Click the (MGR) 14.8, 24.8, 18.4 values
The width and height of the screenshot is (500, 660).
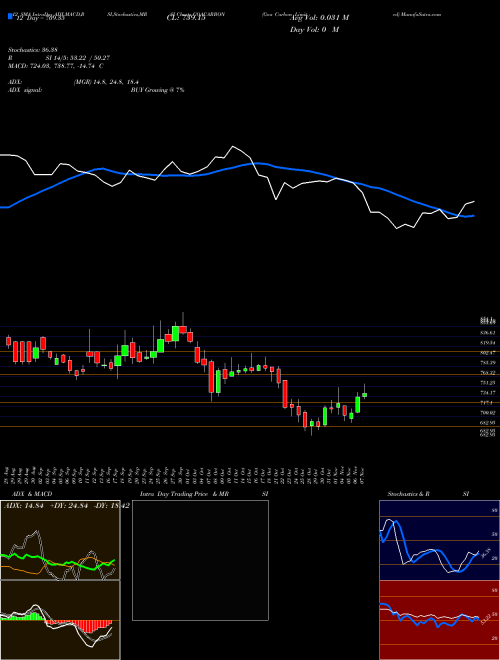click(106, 82)
